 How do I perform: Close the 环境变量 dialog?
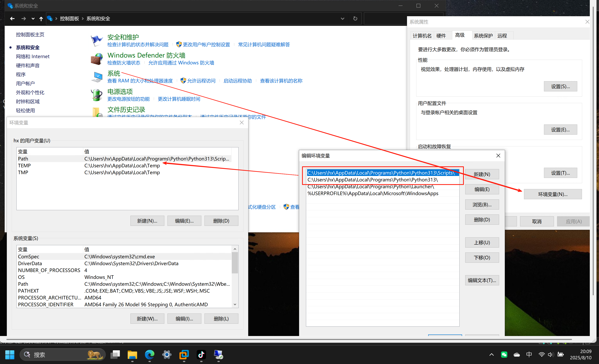pyautogui.click(x=242, y=123)
